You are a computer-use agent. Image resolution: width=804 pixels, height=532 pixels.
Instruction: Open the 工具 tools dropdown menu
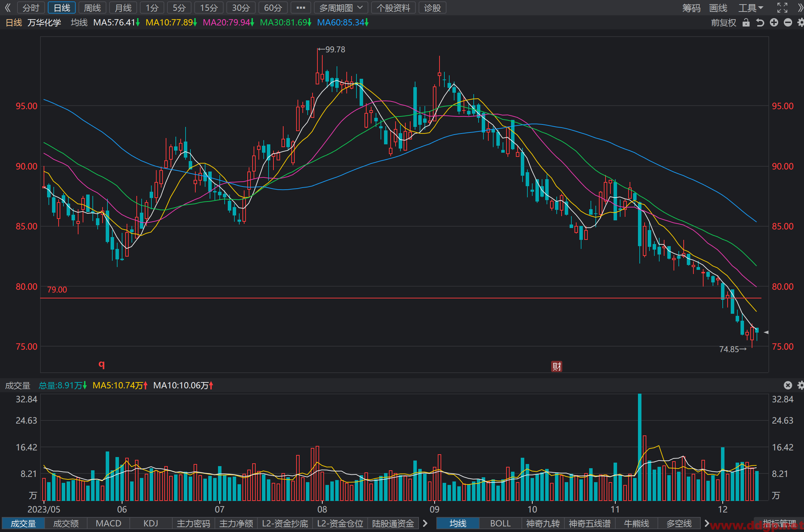[751, 8]
